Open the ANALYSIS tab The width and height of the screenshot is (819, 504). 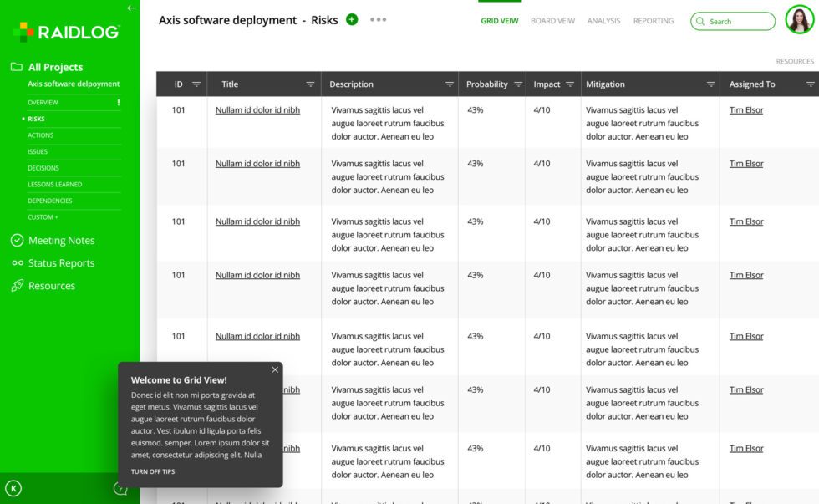[x=603, y=20]
